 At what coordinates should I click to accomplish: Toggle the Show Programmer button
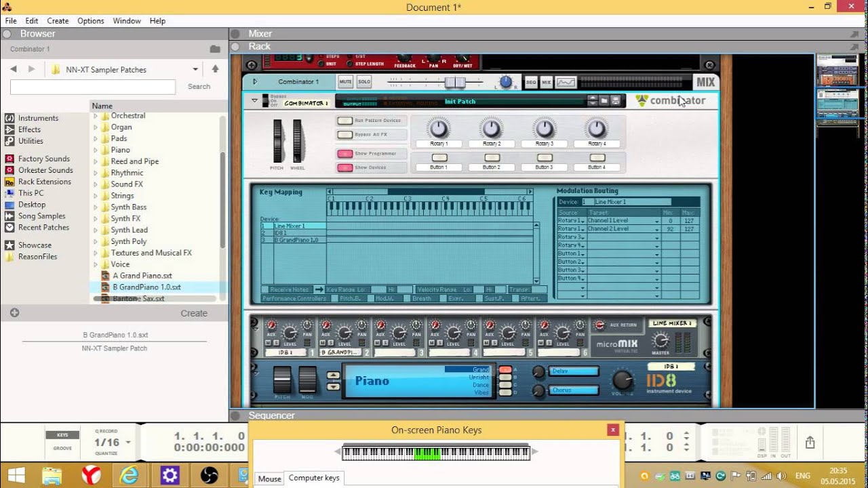click(345, 153)
